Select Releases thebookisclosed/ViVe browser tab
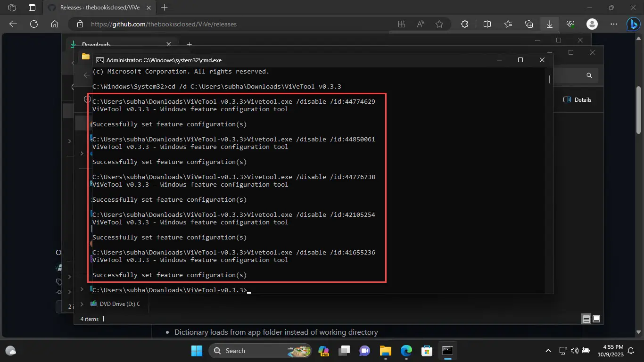 pos(99,8)
